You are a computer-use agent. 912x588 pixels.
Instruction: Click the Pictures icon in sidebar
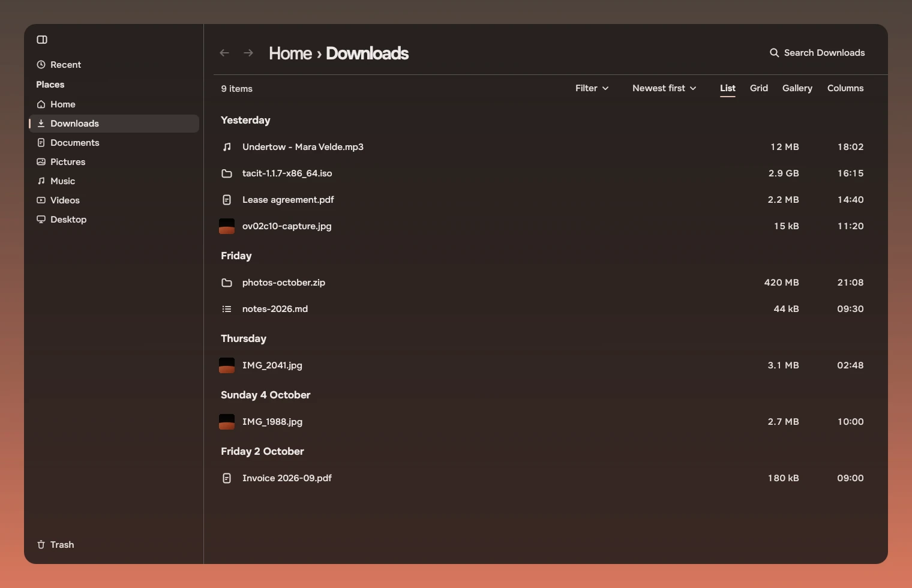(41, 162)
